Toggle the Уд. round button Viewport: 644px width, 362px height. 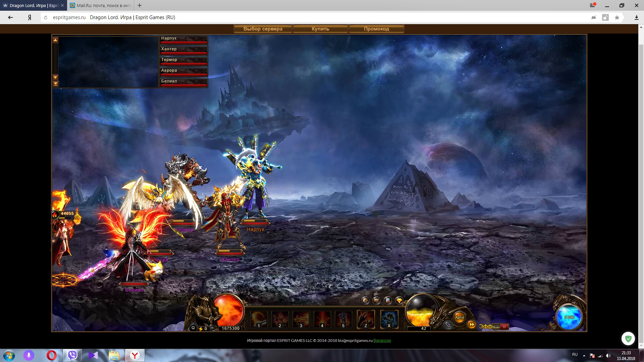click(x=448, y=325)
